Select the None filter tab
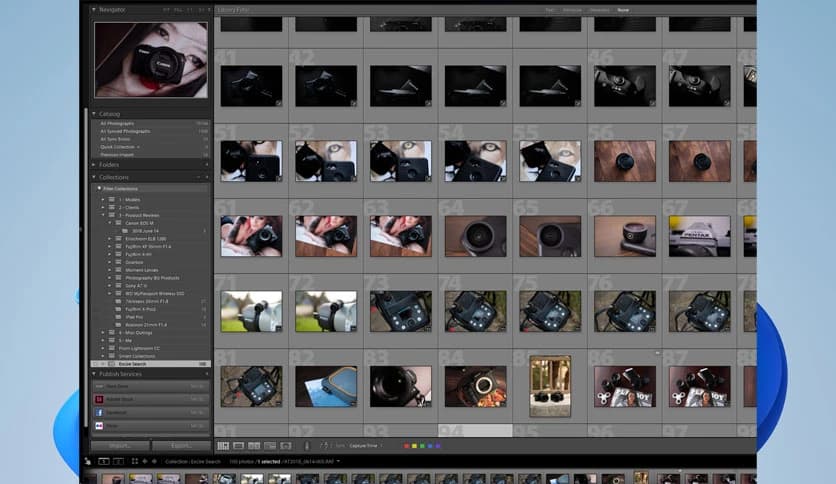 [623, 10]
